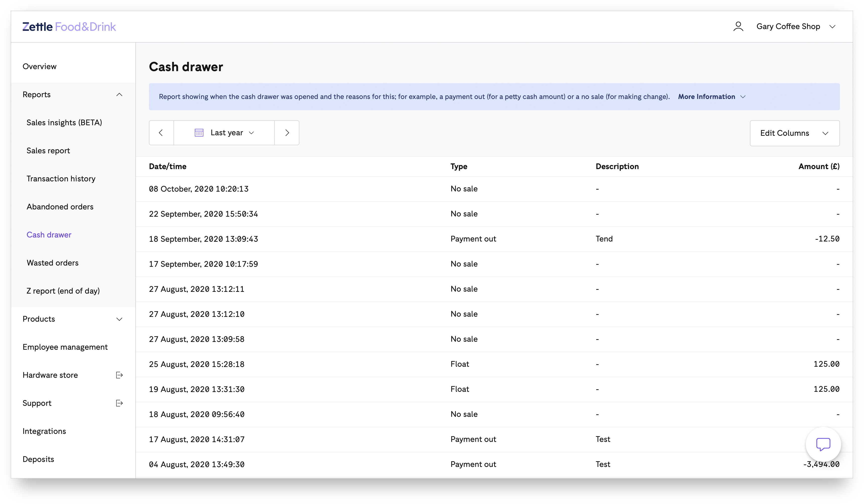The width and height of the screenshot is (864, 504).
Task: Navigate to previous period with left arrow
Action: pyautogui.click(x=161, y=133)
